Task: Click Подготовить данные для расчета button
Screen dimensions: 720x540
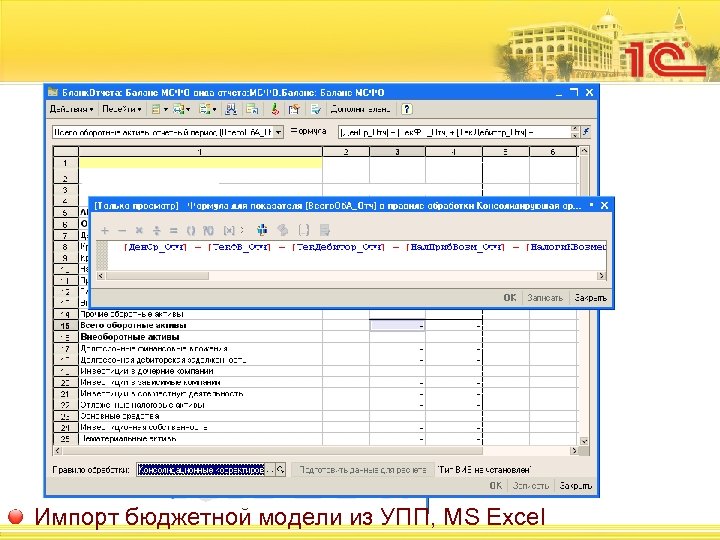Action: [363, 470]
